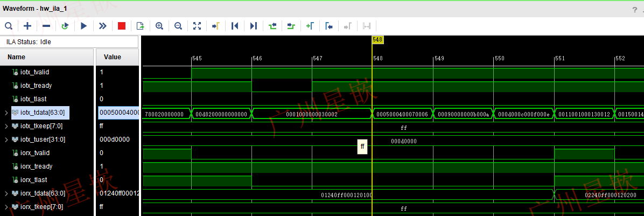Click run trigger immediate double-arrow icon
Screen dimensions: 644x216
pos(102,26)
